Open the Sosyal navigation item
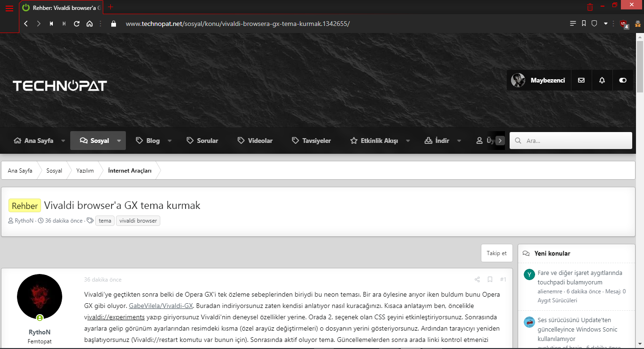644x349 pixels. pyautogui.click(x=94, y=141)
